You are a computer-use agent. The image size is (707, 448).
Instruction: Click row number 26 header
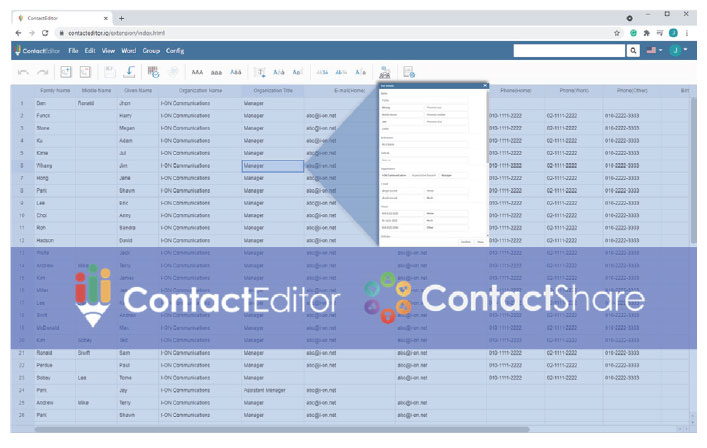(x=22, y=415)
